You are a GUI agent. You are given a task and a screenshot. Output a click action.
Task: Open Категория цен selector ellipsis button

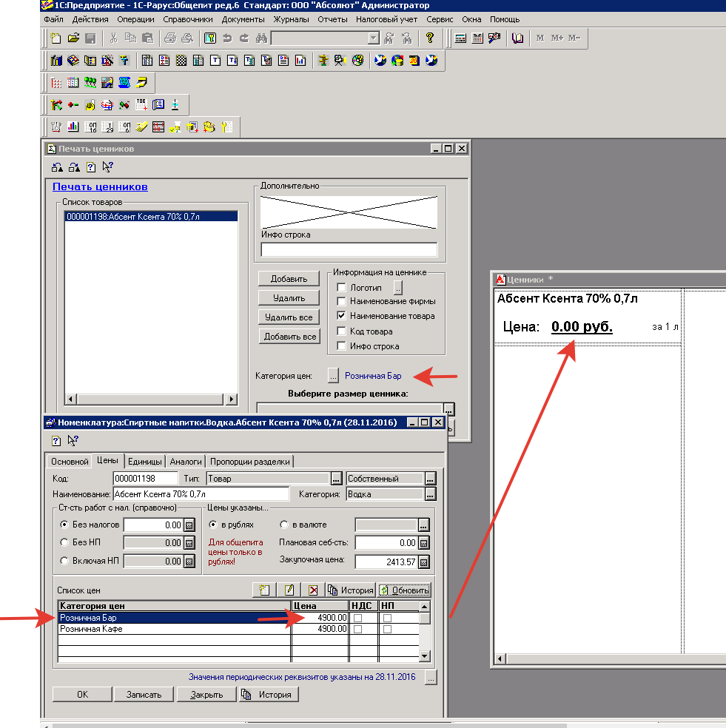tap(333, 376)
